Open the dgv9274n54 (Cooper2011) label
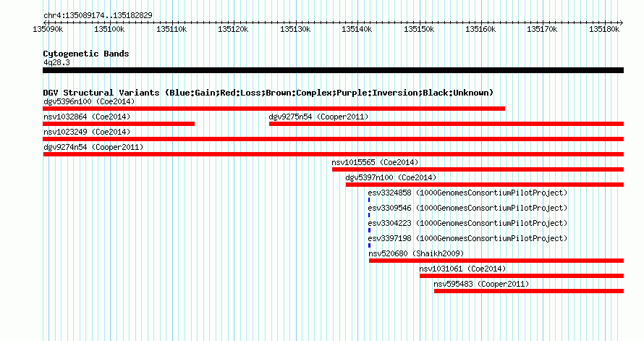Screen dimensions: 644x341 (x=93, y=147)
